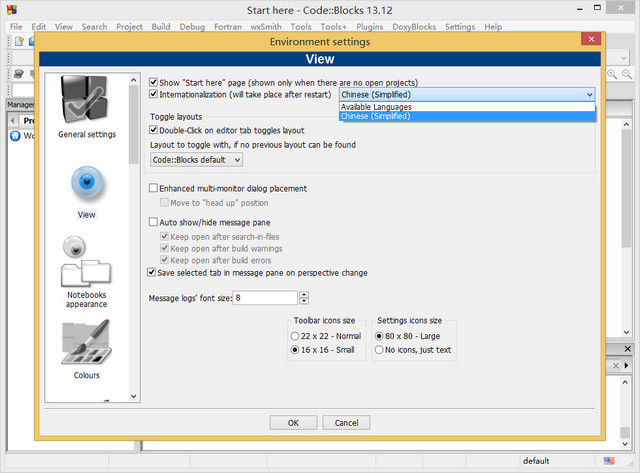640x473 pixels.
Task: Click the language flag icon in status bar
Action: (606, 461)
